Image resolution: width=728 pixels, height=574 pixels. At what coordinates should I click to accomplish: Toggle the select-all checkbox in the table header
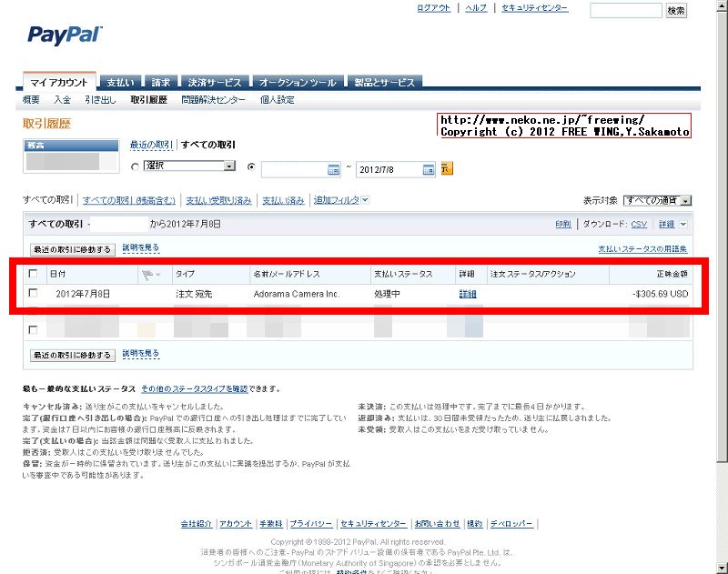click(34, 273)
